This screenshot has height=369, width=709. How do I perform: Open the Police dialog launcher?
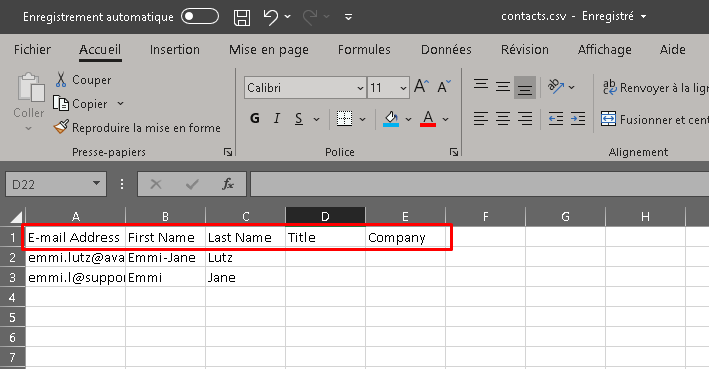coord(454,152)
